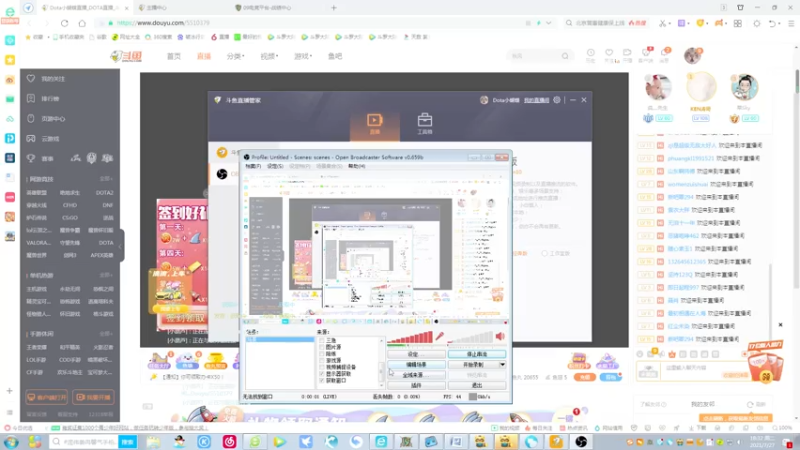
Task: Click the OBS microphone icon next to red volume bars
Action: tap(439, 336)
